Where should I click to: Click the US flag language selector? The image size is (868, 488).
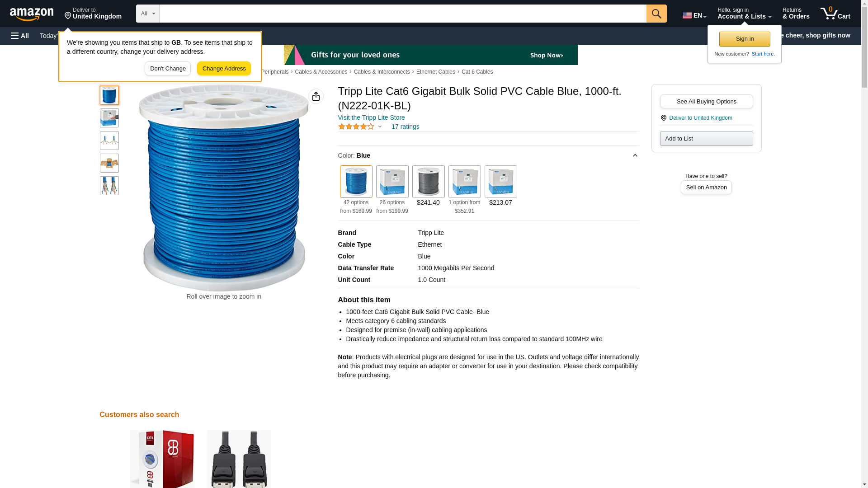[694, 15]
